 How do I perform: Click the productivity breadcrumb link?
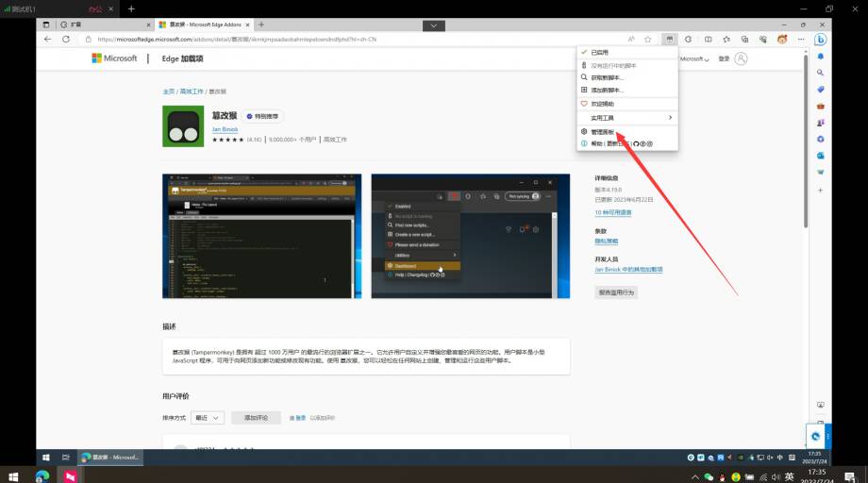pos(192,92)
